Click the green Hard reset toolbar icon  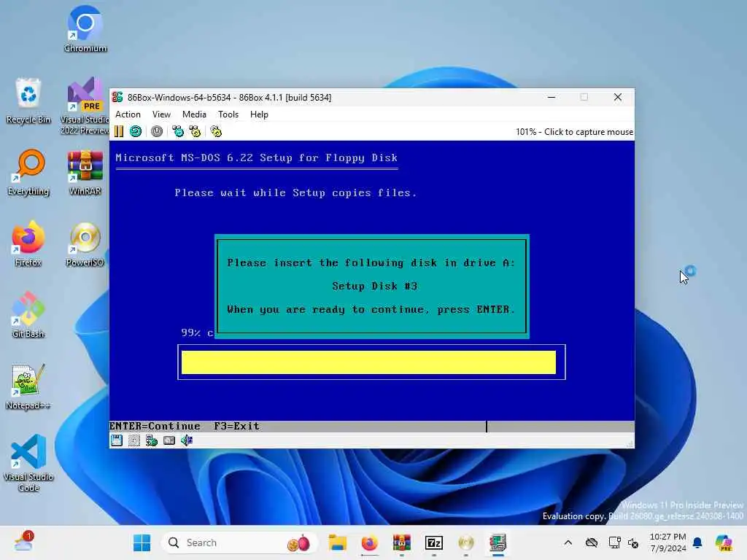(136, 131)
